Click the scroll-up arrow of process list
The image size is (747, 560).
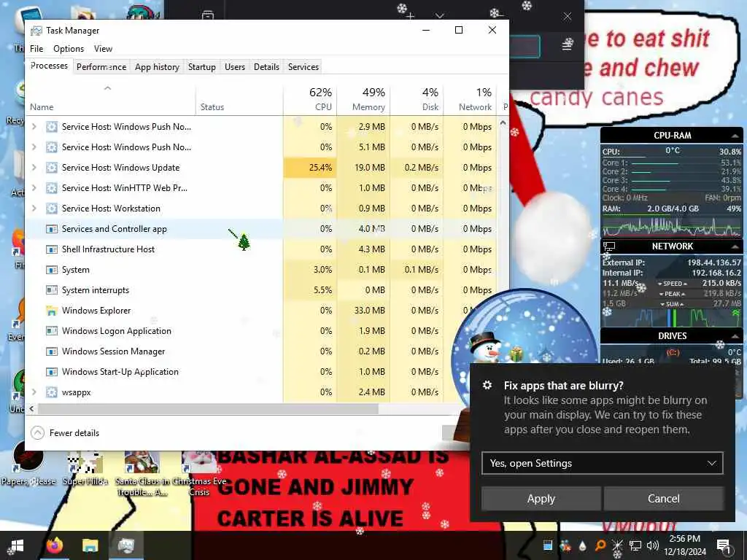(503, 122)
